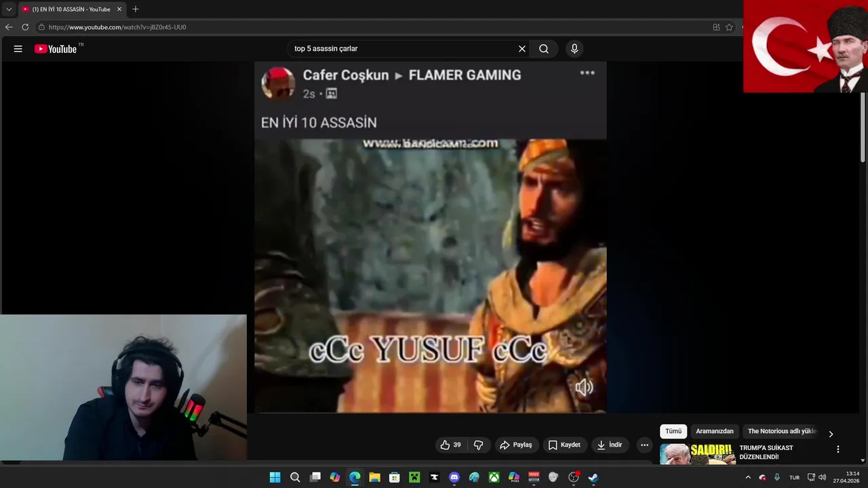Viewport: 868px width, 488px height.
Task: Open Windows Search from the taskbar
Action: pyautogui.click(x=295, y=478)
